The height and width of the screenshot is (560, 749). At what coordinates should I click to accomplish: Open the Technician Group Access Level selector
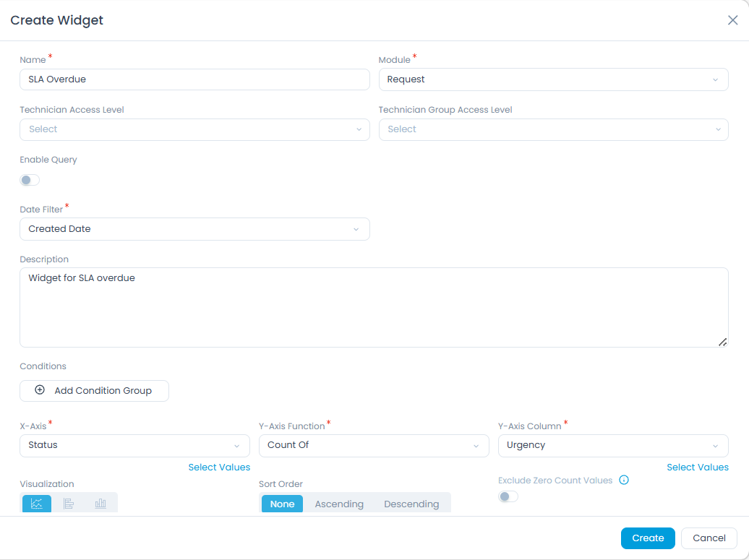pos(553,129)
